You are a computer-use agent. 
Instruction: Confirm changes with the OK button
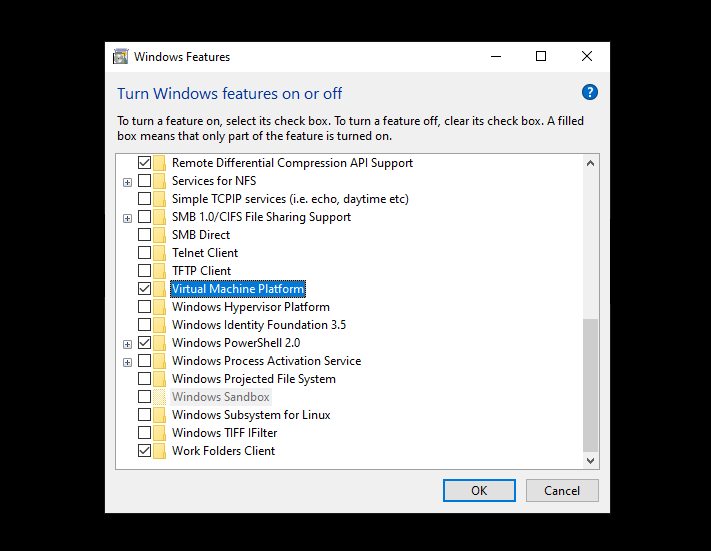pos(479,491)
